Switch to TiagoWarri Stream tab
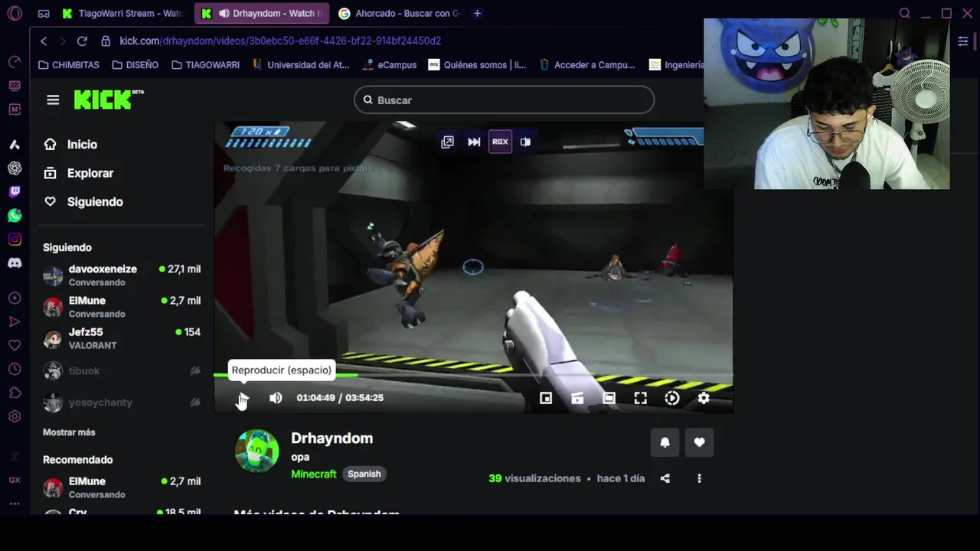Viewport: 980px width, 551px height. tap(124, 14)
